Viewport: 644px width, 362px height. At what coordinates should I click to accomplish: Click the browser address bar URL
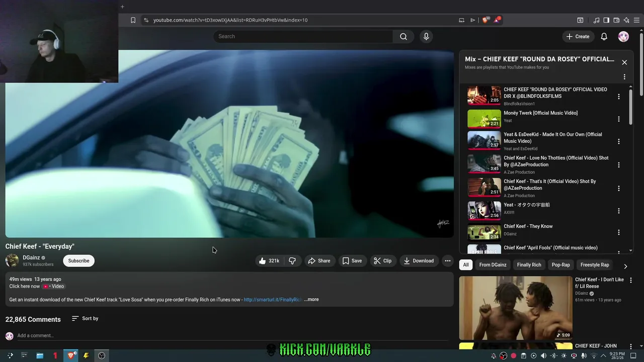pos(230,20)
